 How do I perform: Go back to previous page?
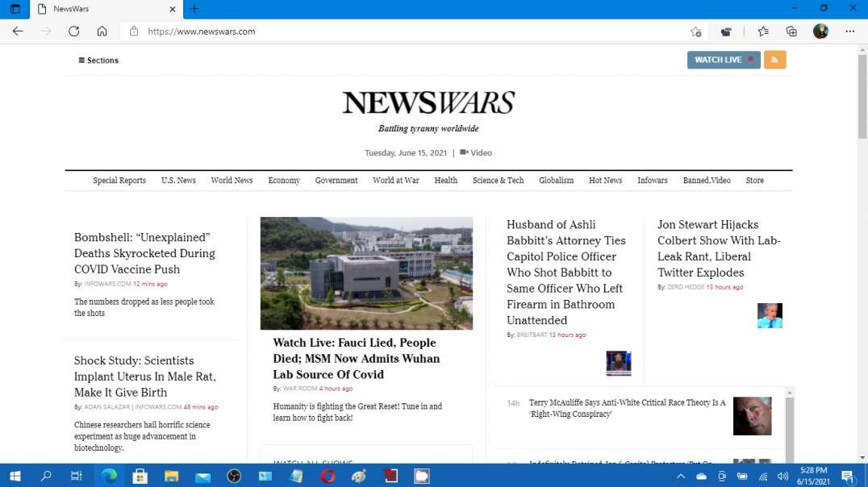click(x=18, y=31)
